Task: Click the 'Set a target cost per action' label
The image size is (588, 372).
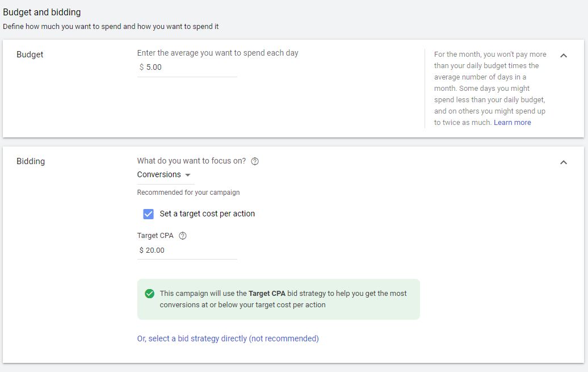Action: 207,214
